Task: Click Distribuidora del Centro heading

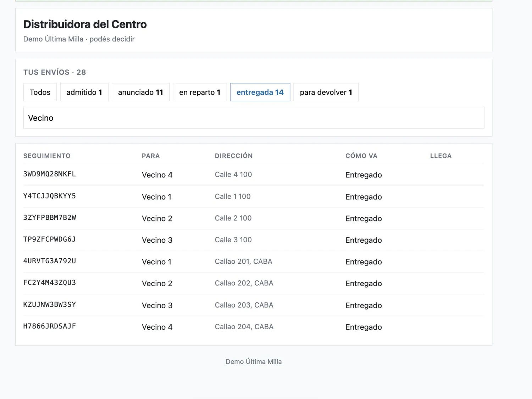Action: pyautogui.click(x=85, y=24)
